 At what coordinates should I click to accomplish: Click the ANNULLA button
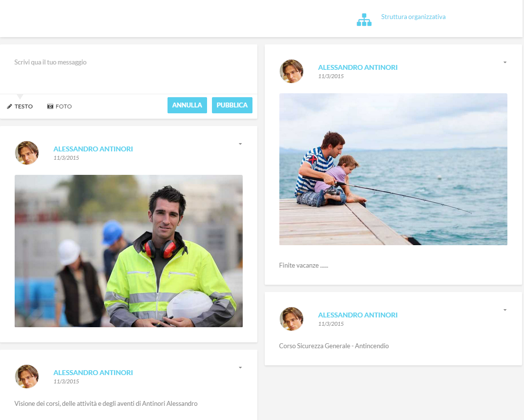click(x=187, y=105)
